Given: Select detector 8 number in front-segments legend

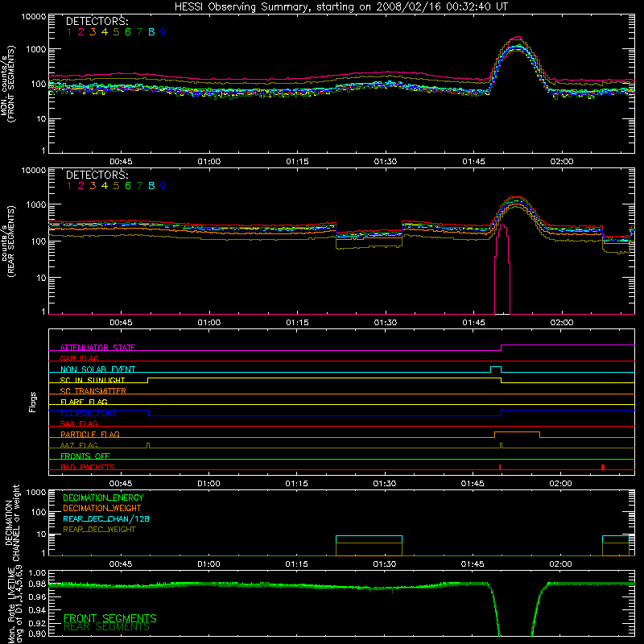Looking at the screenshot, I should (x=151, y=32).
